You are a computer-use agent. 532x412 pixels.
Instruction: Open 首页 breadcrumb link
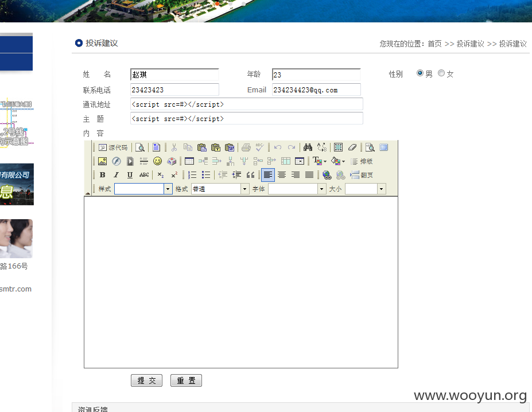(434, 44)
